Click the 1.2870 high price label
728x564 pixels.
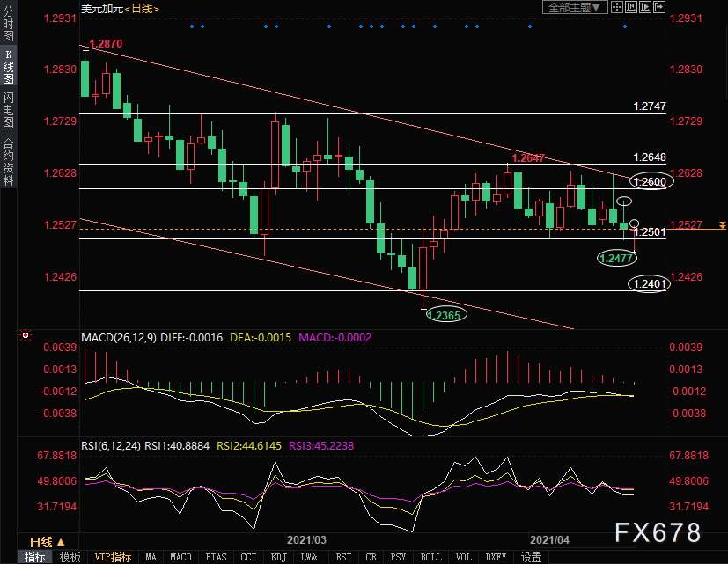coord(106,44)
